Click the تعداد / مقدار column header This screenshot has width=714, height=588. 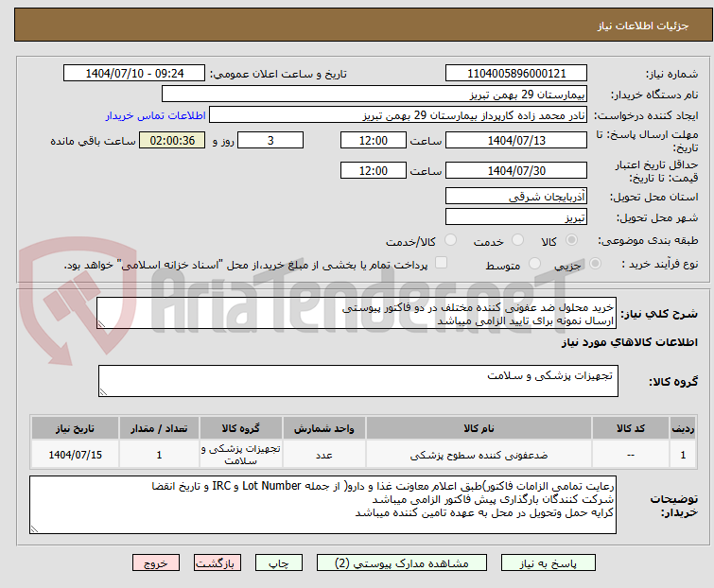click(159, 428)
